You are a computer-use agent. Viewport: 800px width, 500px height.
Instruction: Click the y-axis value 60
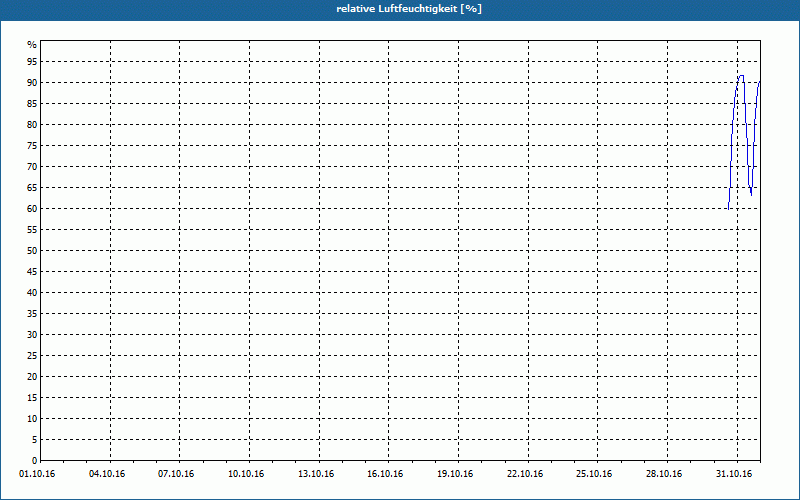click(32, 209)
